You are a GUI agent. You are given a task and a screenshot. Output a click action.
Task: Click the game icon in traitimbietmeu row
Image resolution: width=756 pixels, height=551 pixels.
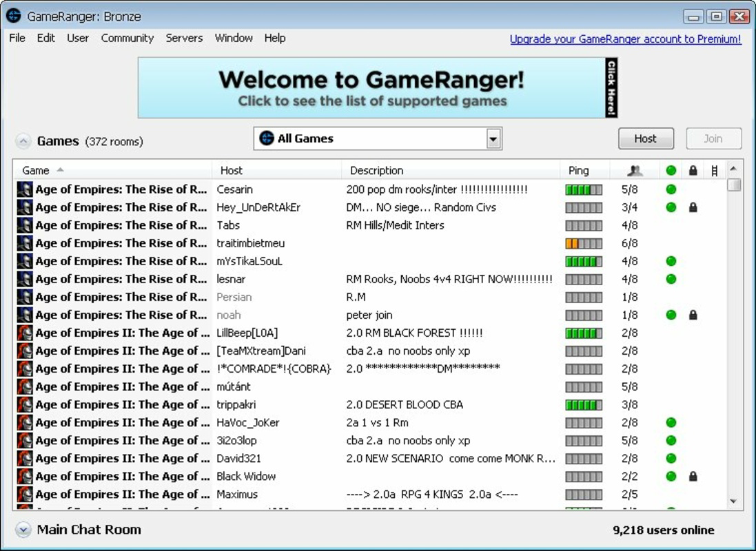25,243
